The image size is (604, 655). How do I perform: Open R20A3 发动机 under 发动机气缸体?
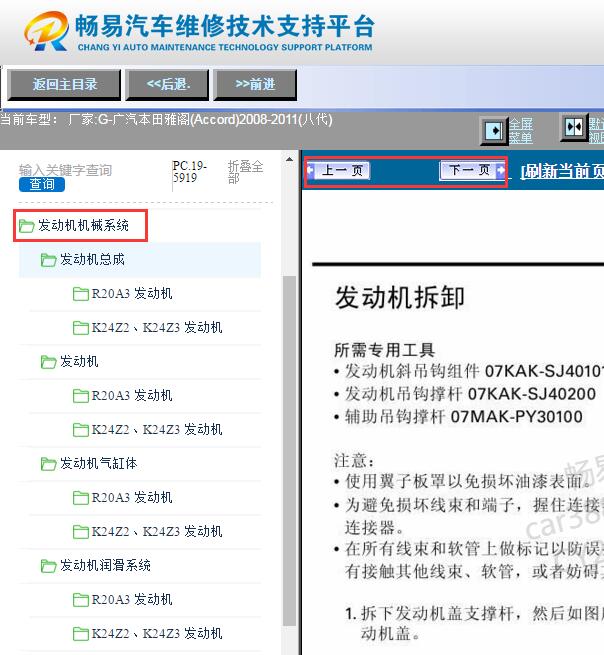click(132, 498)
